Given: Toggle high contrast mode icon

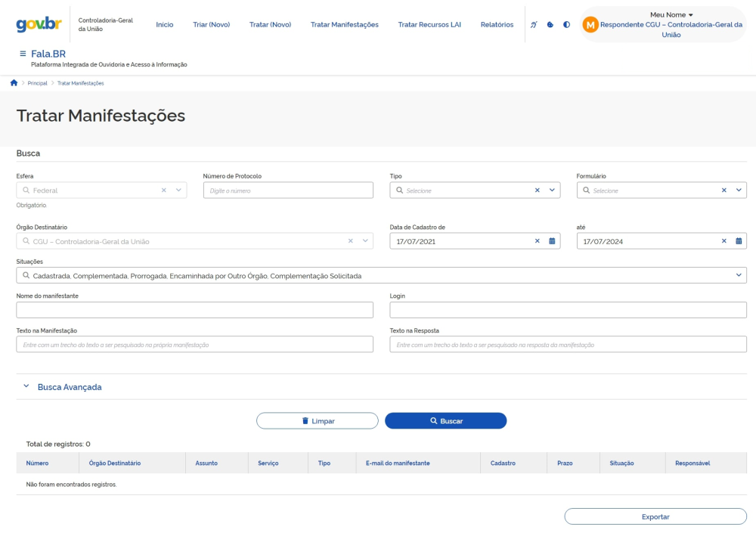Looking at the screenshot, I should [566, 25].
